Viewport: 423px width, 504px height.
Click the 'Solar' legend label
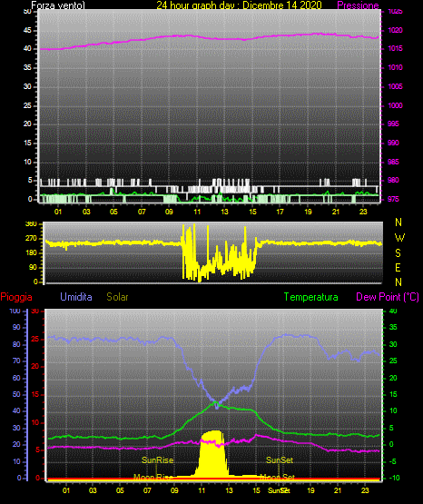pos(117,297)
